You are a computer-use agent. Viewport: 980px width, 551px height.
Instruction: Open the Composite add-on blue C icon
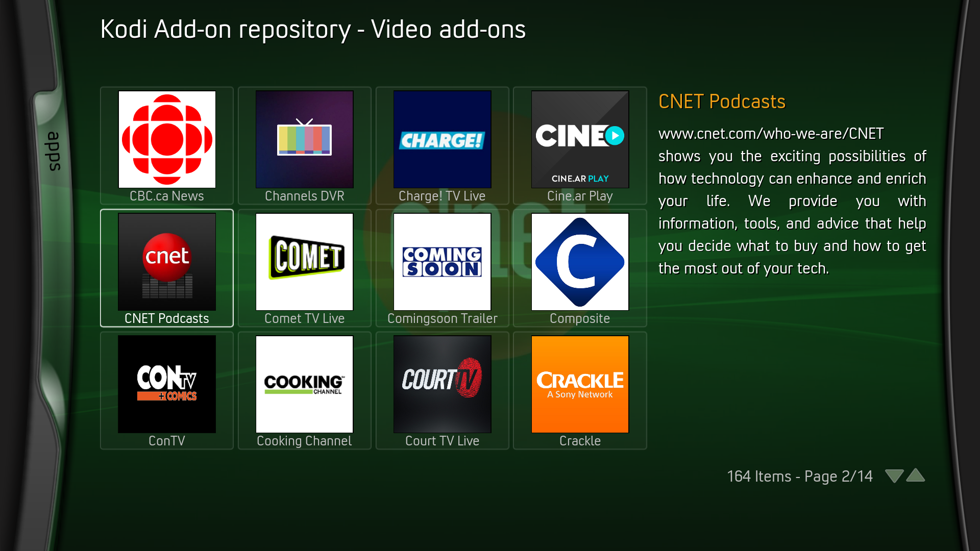[x=580, y=262]
